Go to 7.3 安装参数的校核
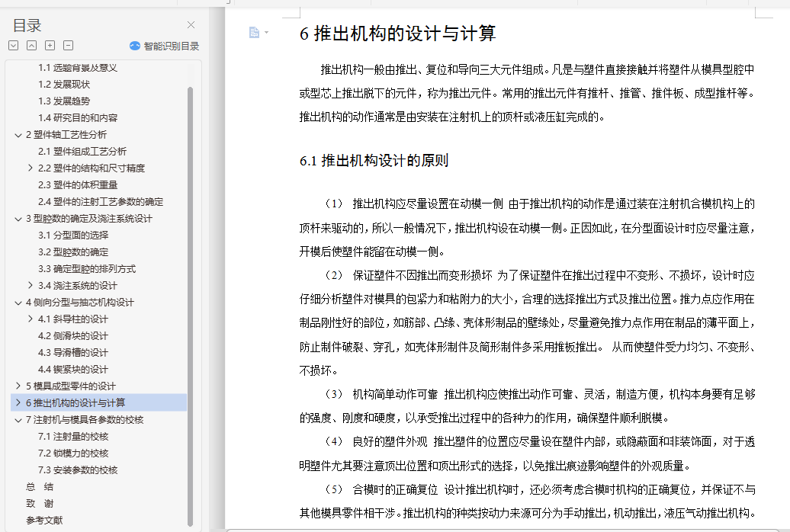 click(x=78, y=470)
